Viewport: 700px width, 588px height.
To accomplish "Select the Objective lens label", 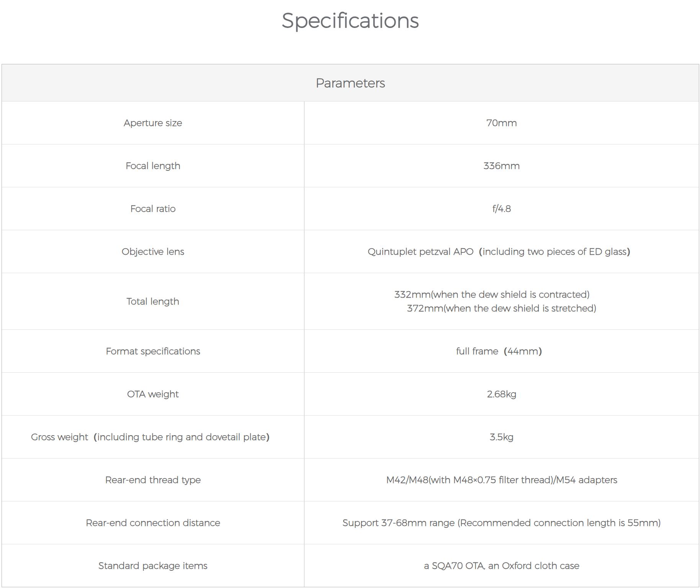I will pos(153,252).
